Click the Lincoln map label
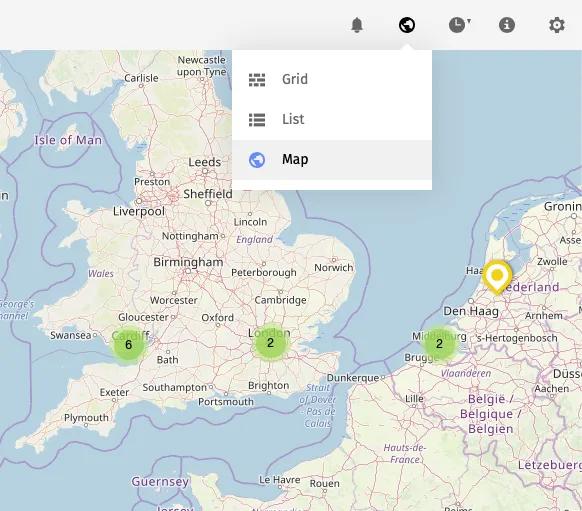Screen dimensions: 582x511 250,222
